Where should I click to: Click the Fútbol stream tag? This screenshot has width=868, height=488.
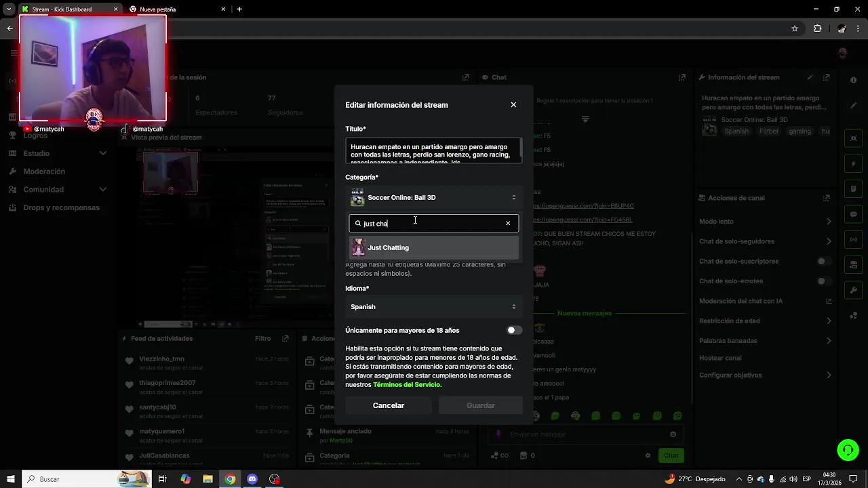[769, 131]
